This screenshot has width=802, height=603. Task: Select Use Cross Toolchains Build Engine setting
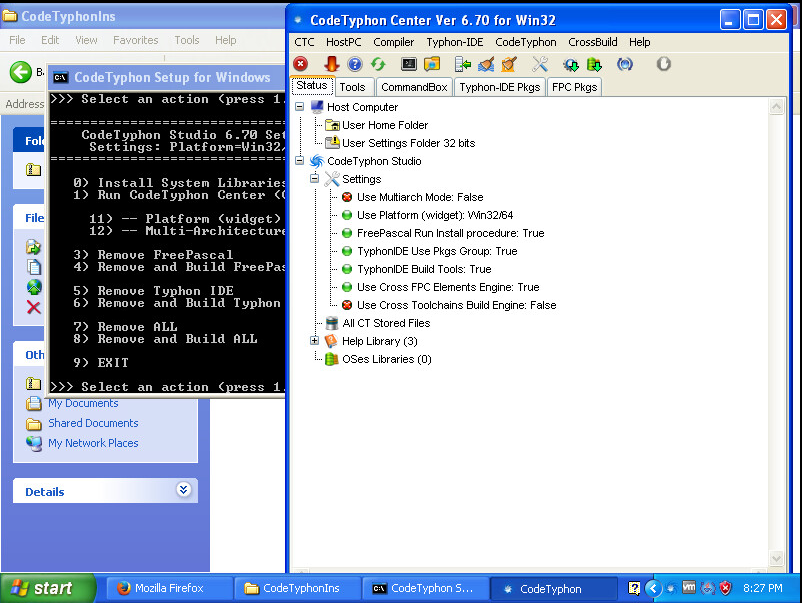(x=456, y=305)
